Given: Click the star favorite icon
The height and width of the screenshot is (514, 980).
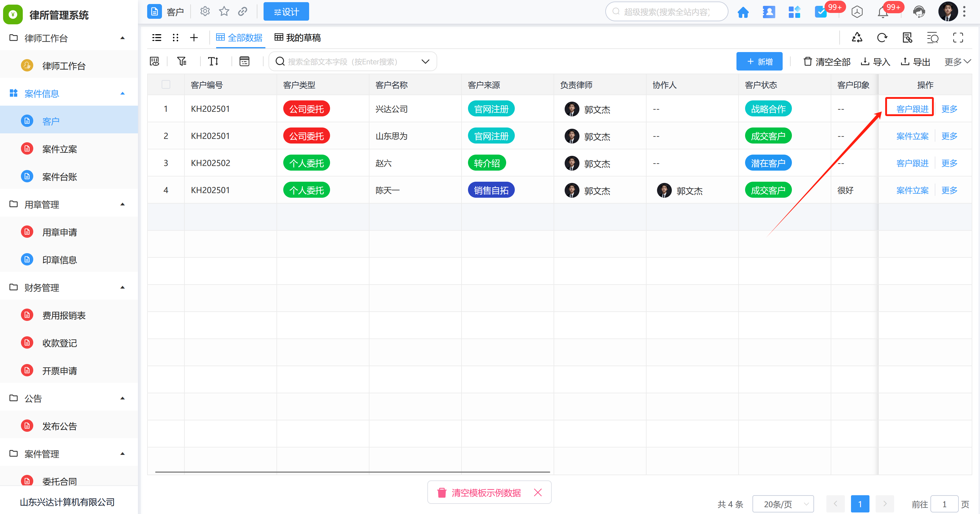Looking at the screenshot, I should tap(224, 12).
